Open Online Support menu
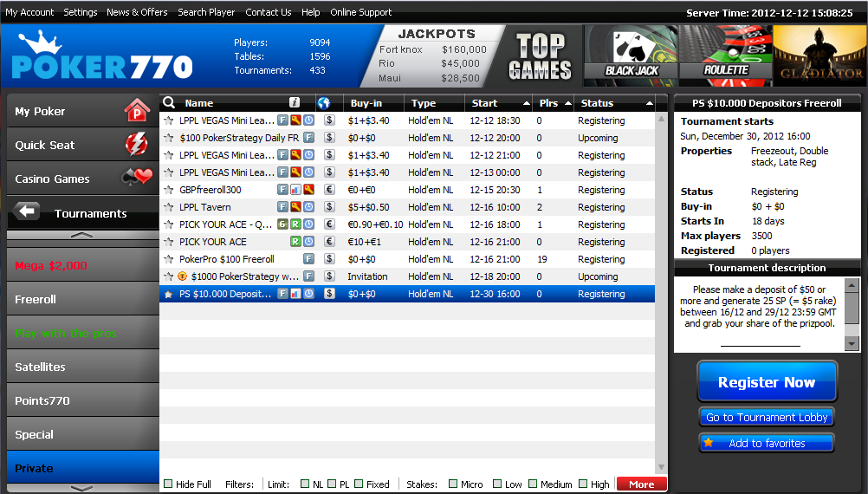This screenshot has width=868, height=494. point(361,12)
